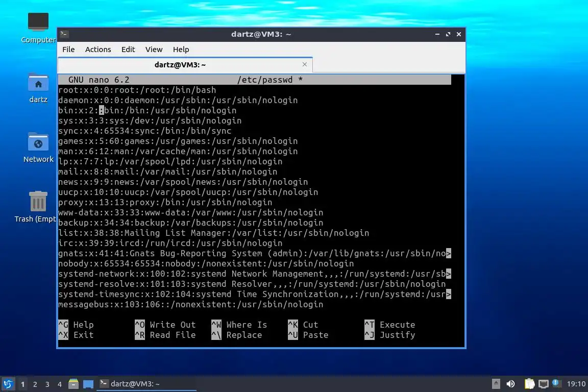Open the update notifier tray icon
The width and height of the screenshot is (588, 392).
click(x=556, y=383)
